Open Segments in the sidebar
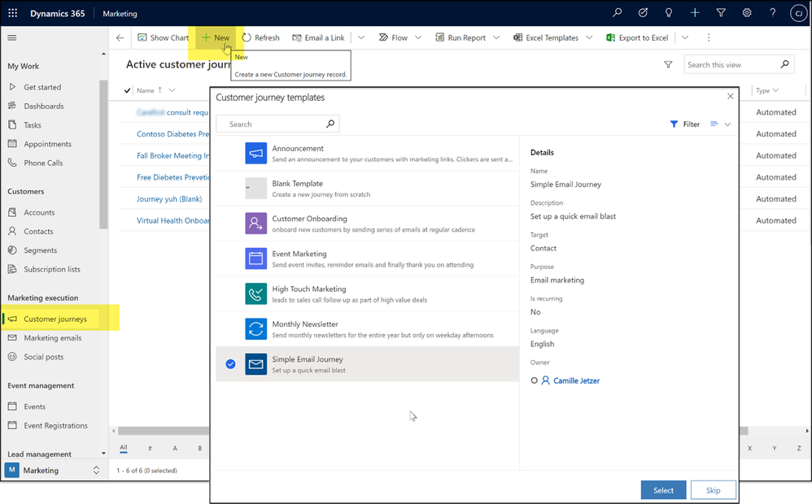The image size is (812, 504). [41, 250]
